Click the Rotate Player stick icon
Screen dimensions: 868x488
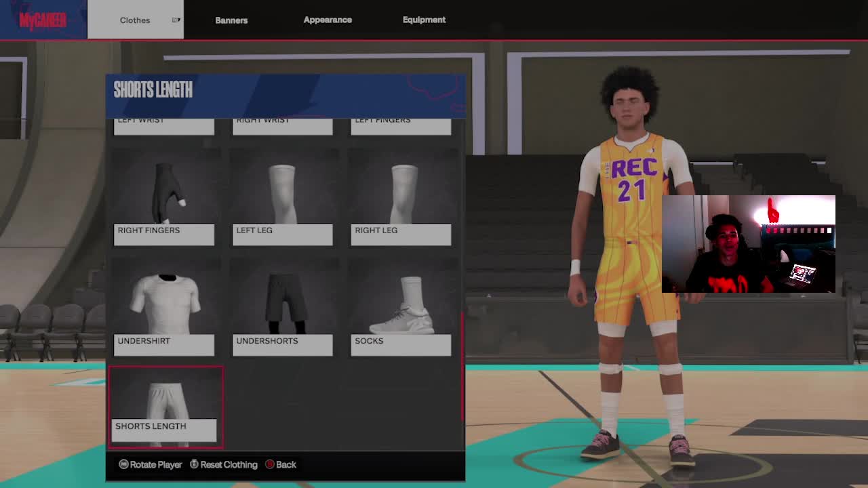pyautogui.click(x=123, y=464)
